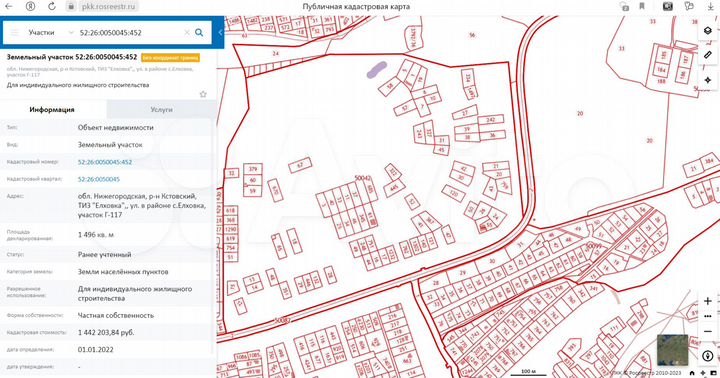Select the measurement ruler tool
This screenshot has height=378, width=720.
click(x=708, y=55)
